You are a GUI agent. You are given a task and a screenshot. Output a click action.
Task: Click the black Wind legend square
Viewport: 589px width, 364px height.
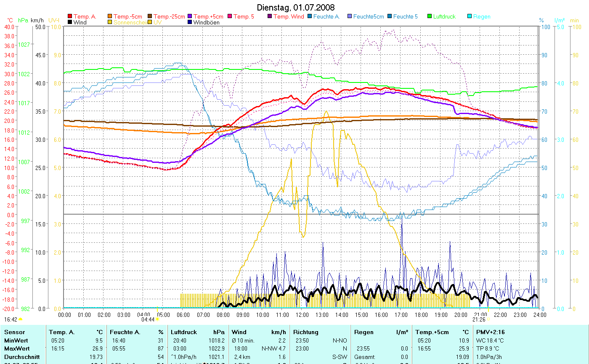tap(70, 23)
